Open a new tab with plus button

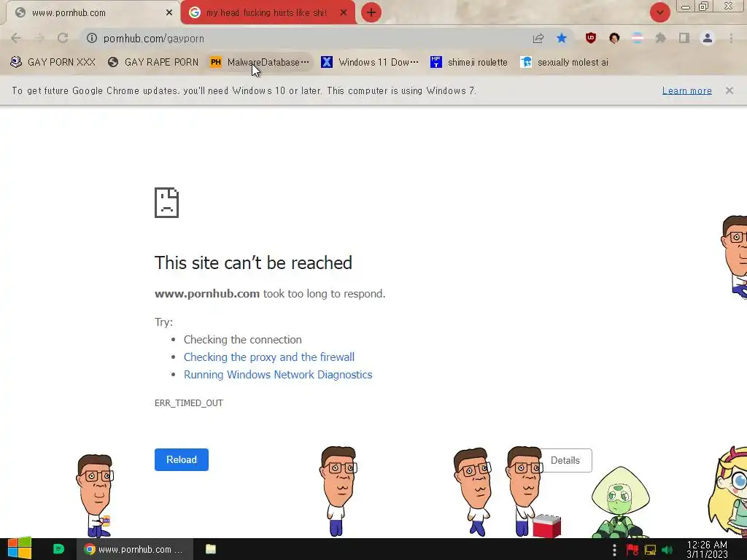click(x=371, y=12)
